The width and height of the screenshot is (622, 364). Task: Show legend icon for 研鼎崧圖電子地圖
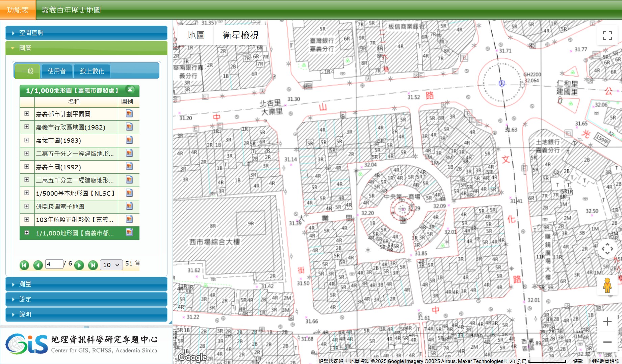[129, 206]
